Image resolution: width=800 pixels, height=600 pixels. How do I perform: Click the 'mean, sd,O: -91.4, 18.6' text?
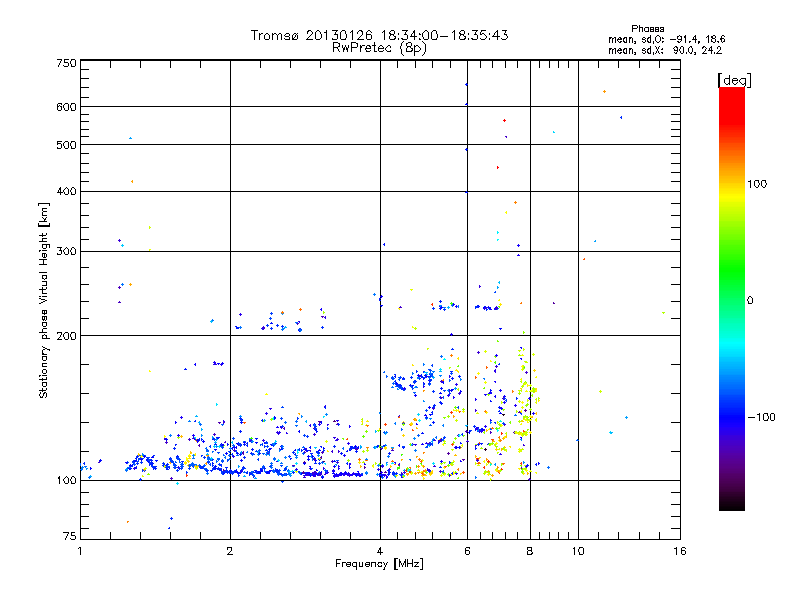tap(666, 39)
